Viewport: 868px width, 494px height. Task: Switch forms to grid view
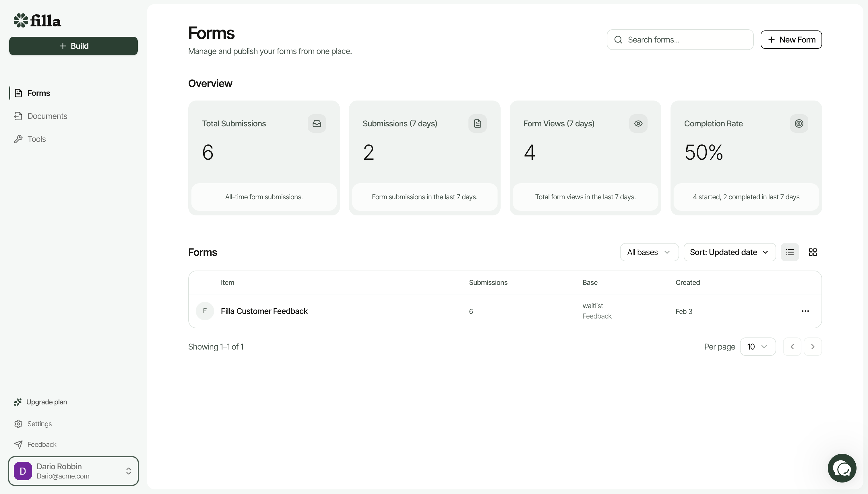click(813, 252)
